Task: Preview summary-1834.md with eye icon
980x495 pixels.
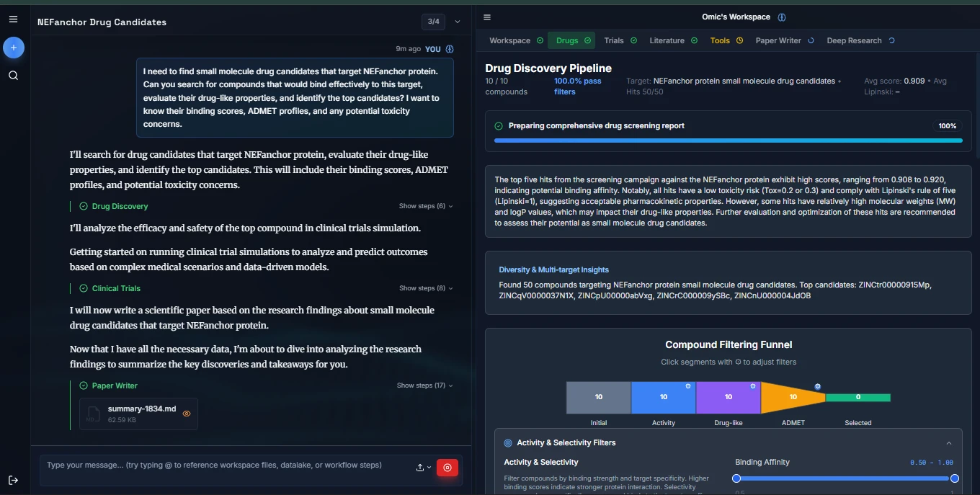Action: click(x=187, y=414)
